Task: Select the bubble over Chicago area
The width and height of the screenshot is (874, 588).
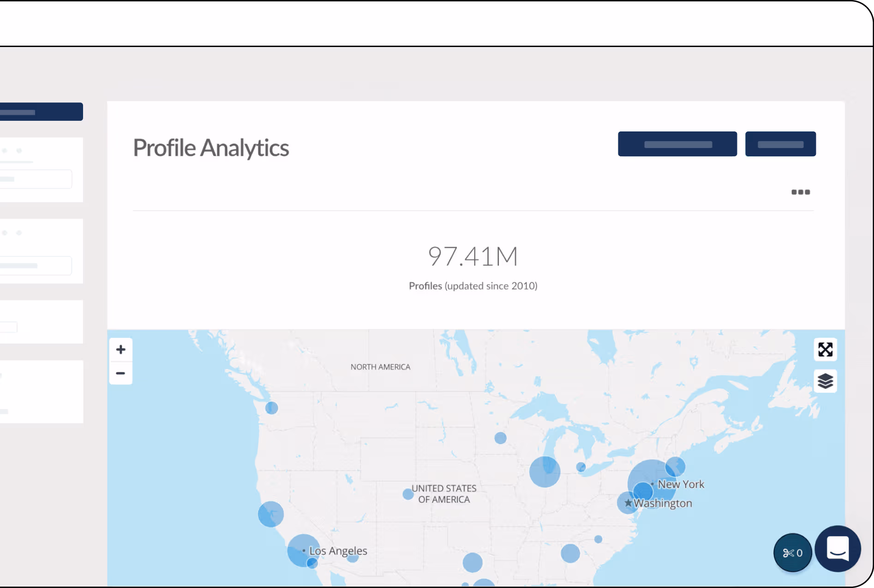Action: click(545, 472)
